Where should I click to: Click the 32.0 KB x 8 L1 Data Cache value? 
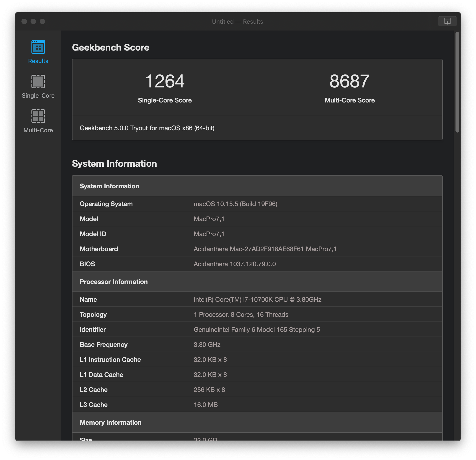[210, 375]
